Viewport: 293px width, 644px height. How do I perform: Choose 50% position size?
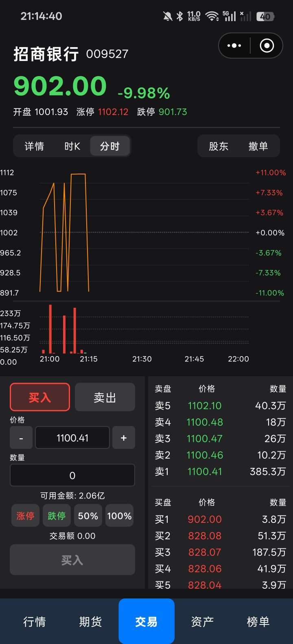pos(88,516)
